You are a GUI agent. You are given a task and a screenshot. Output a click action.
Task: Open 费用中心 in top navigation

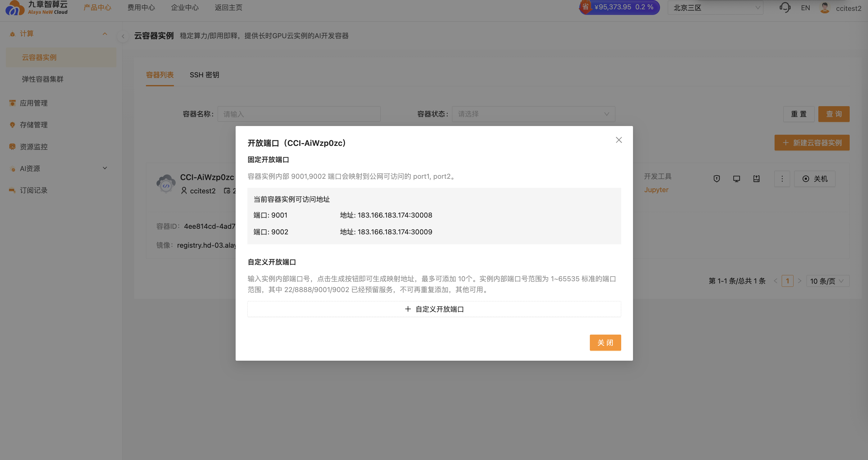click(x=141, y=7)
